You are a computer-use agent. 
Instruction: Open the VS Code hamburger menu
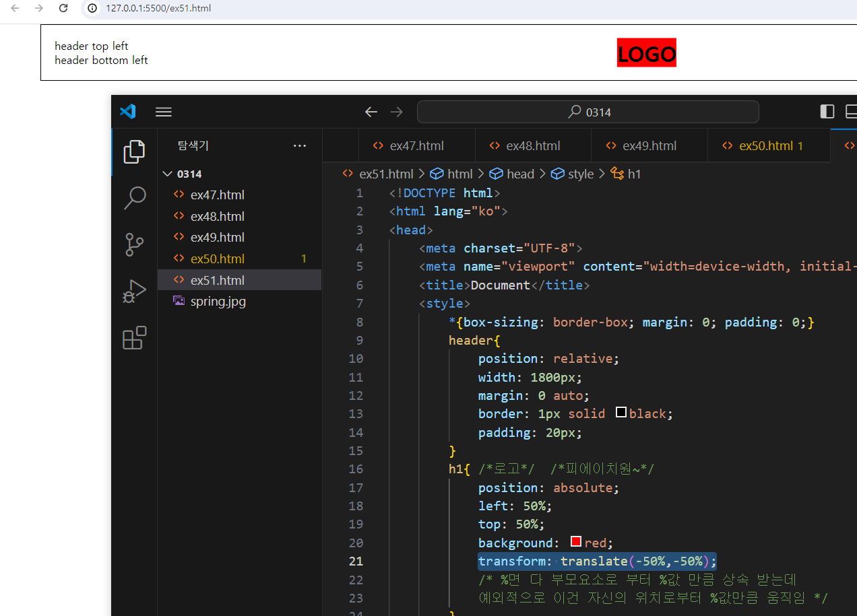point(164,112)
